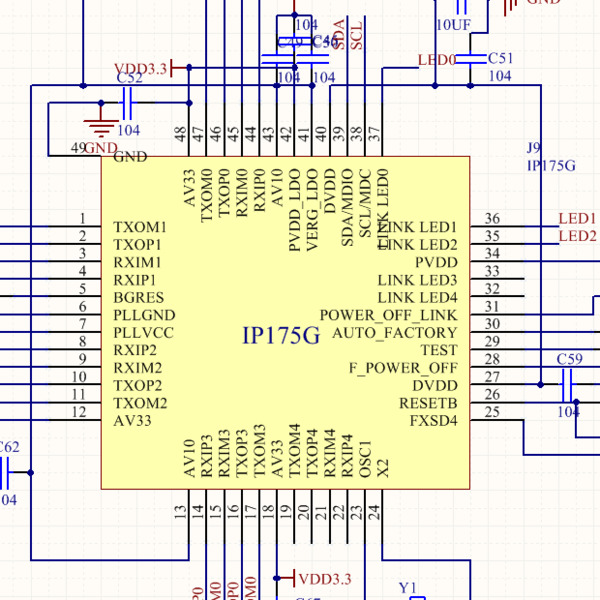Click the TXOM2 pin name
The image size is (600, 600).
pos(140,403)
